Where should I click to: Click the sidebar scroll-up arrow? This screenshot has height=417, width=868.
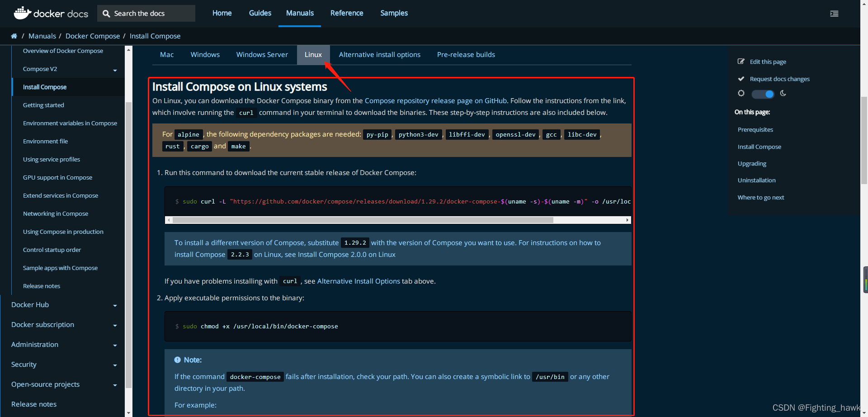tap(129, 49)
